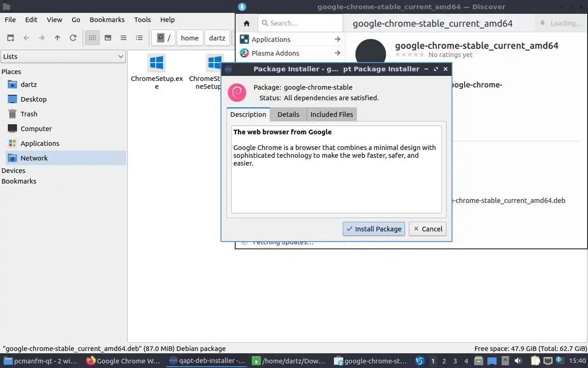Open a new tab in file manager
588x368 pixels.
[11, 38]
